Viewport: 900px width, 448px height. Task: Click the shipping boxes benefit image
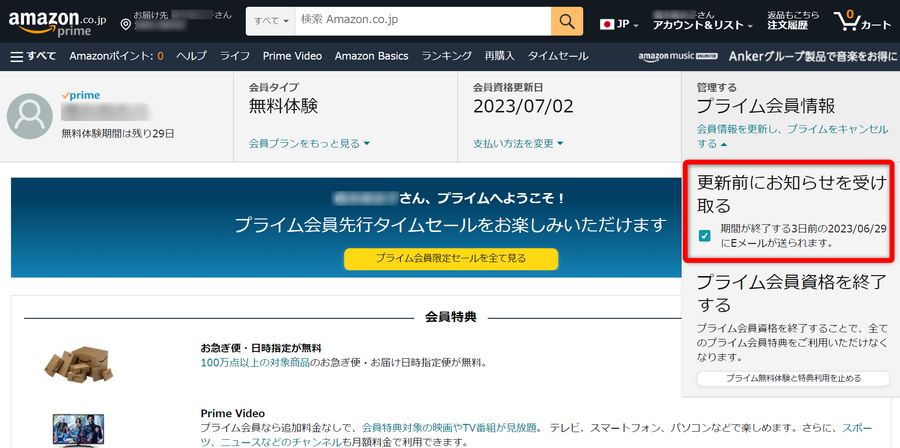(79, 364)
